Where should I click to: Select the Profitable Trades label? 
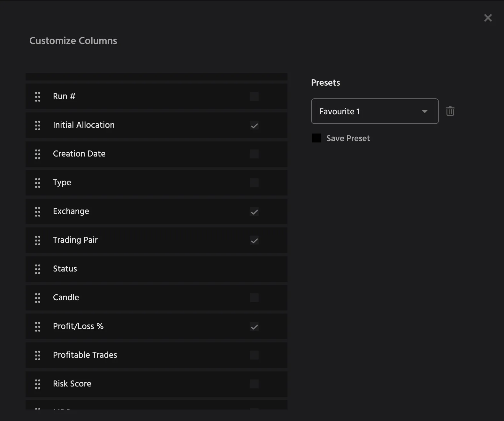[85, 355]
